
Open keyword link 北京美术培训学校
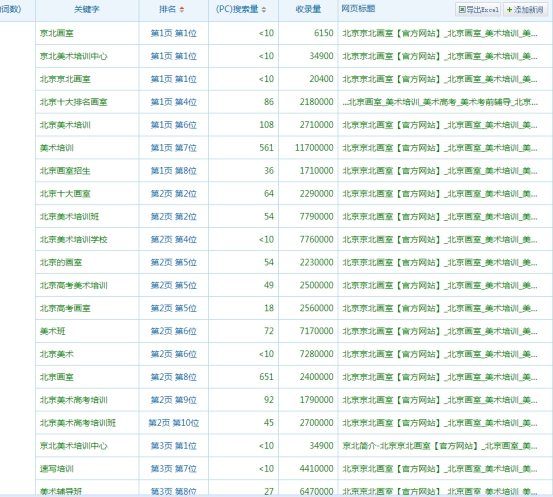pyautogui.click(x=73, y=240)
